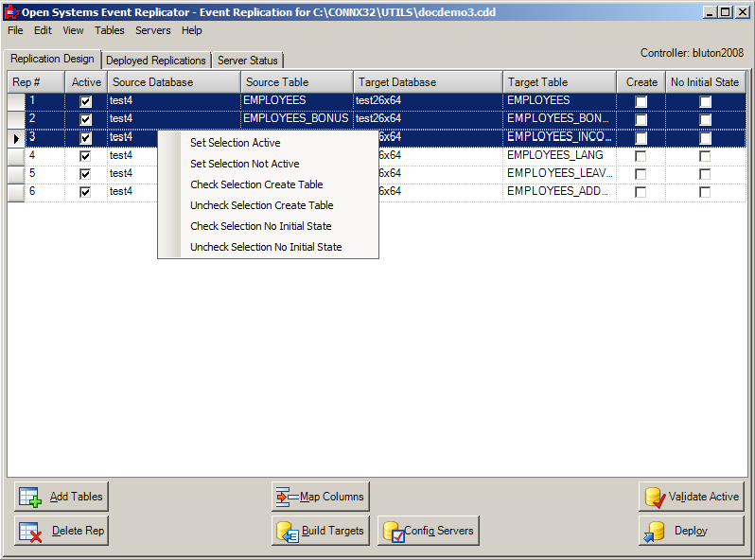Click the EMPLOYEES_LEAV target table cell
This screenshot has height=560, width=755.
coord(560,173)
